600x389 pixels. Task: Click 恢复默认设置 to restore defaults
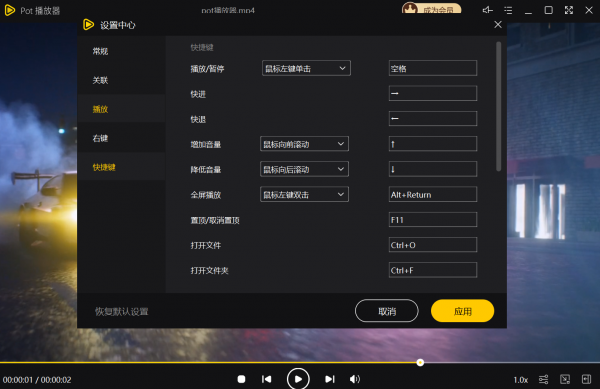coord(122,311)
